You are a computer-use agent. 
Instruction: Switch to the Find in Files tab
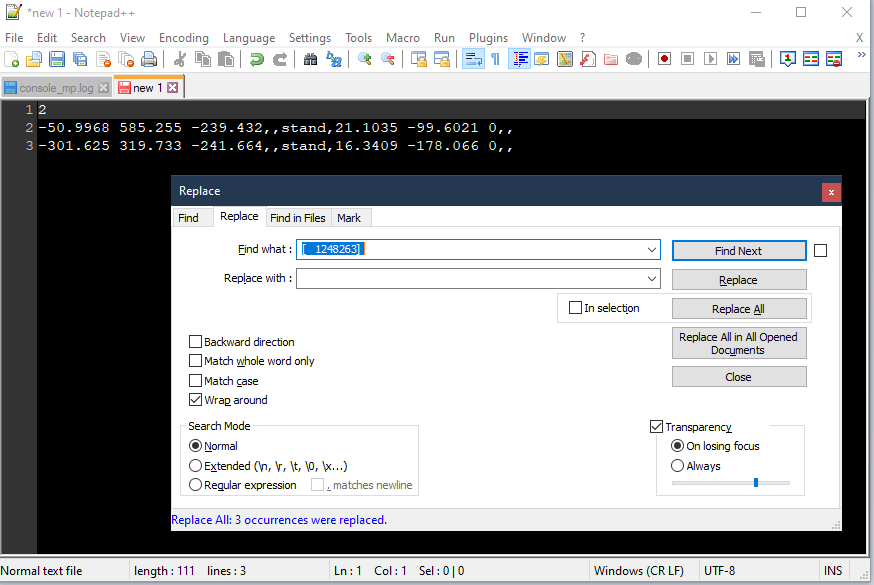click(x=298, y=218)
